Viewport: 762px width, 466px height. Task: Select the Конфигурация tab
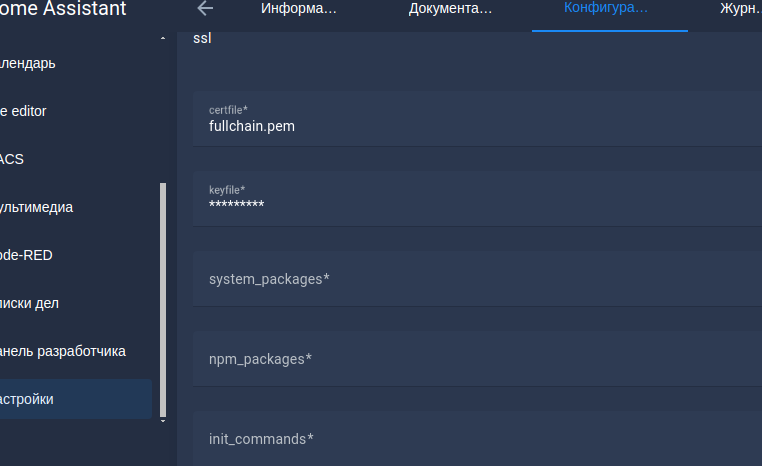(606, 10)
